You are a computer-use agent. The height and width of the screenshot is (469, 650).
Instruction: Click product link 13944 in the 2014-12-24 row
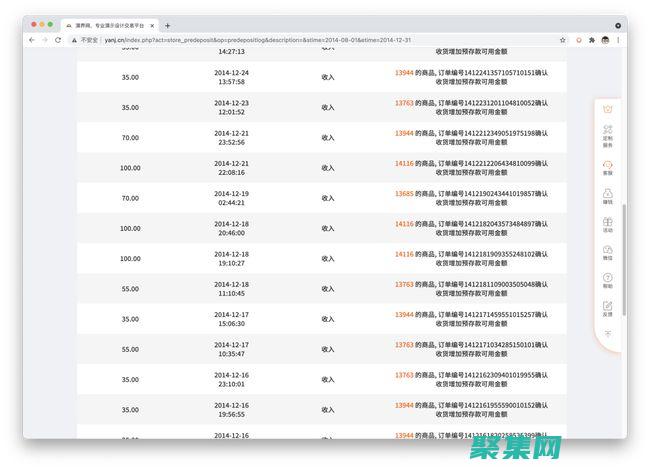[404, 73]
